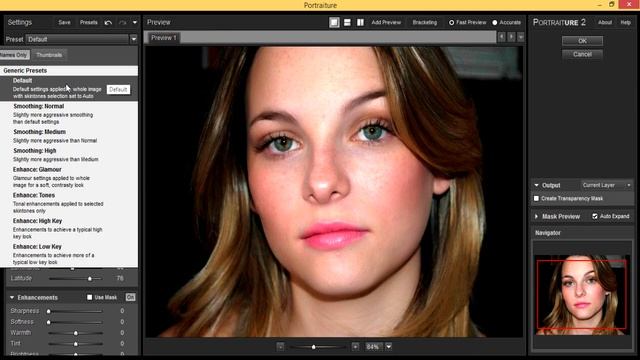Choose Enhance: High Key preset
The height and width of the screenshot is (360, 640).
69,229
